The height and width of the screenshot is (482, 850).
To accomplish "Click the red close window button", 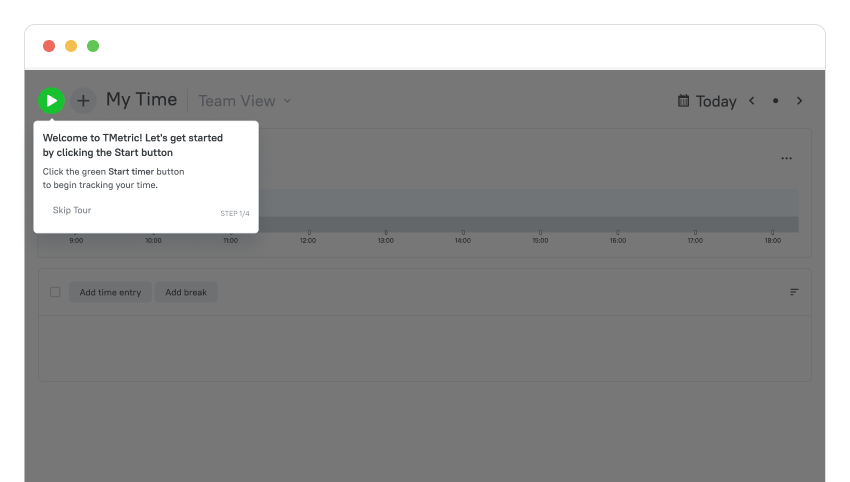I will tap(49, 46).
